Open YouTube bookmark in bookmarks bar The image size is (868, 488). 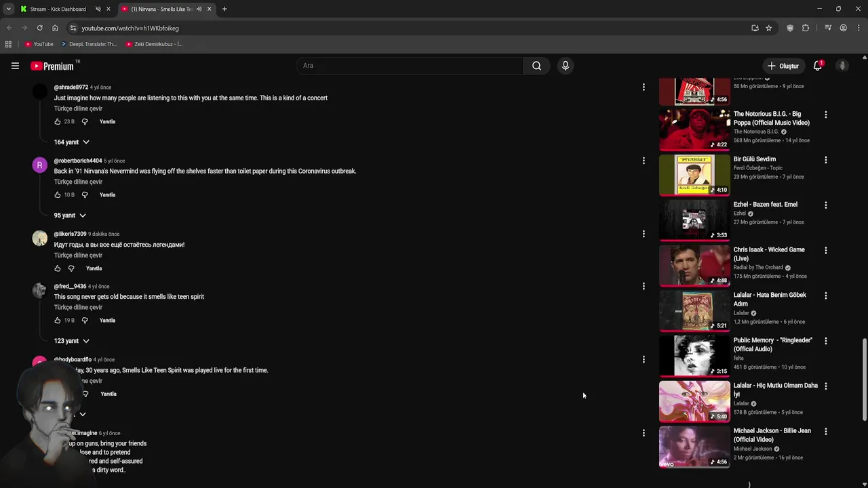coord(39,44)
